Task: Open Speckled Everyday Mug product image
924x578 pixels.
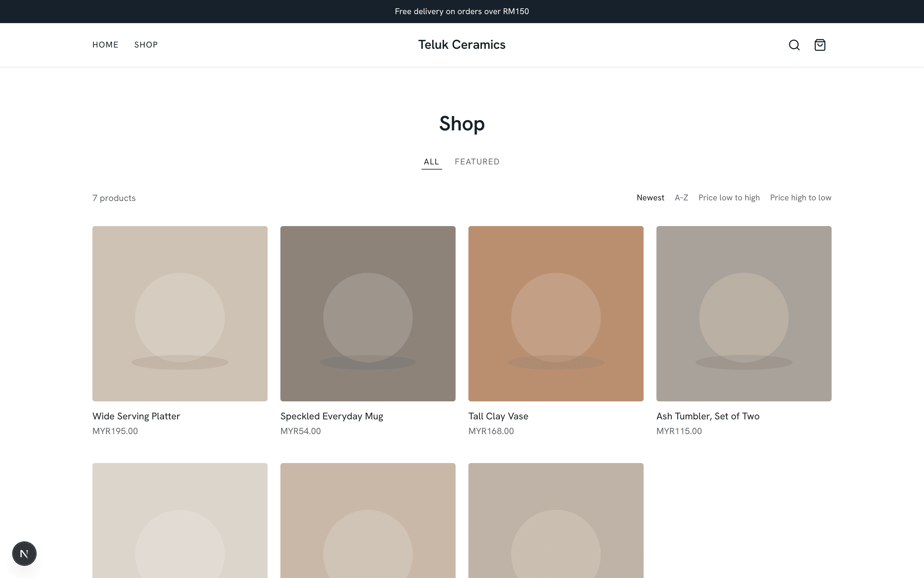Action: (368, 313)
